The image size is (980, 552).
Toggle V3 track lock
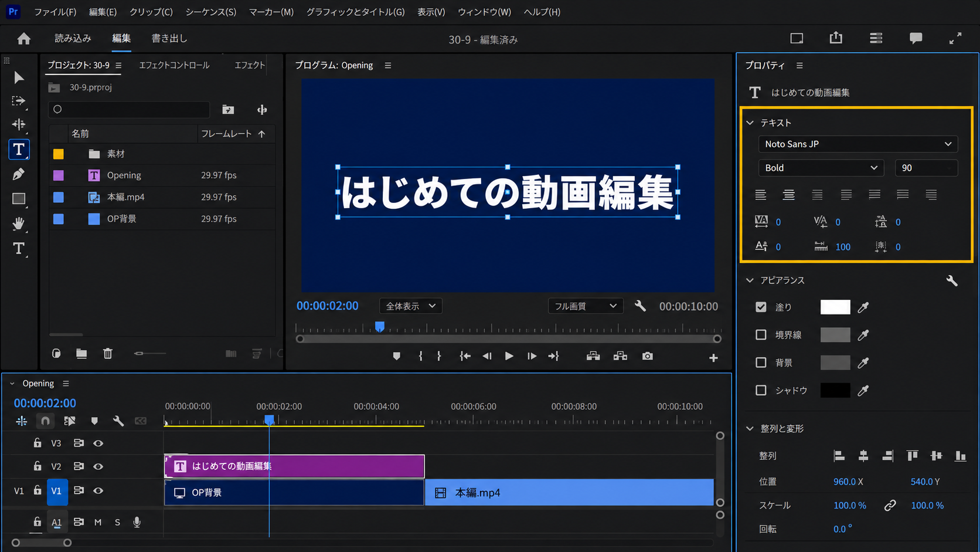[38, 443]
